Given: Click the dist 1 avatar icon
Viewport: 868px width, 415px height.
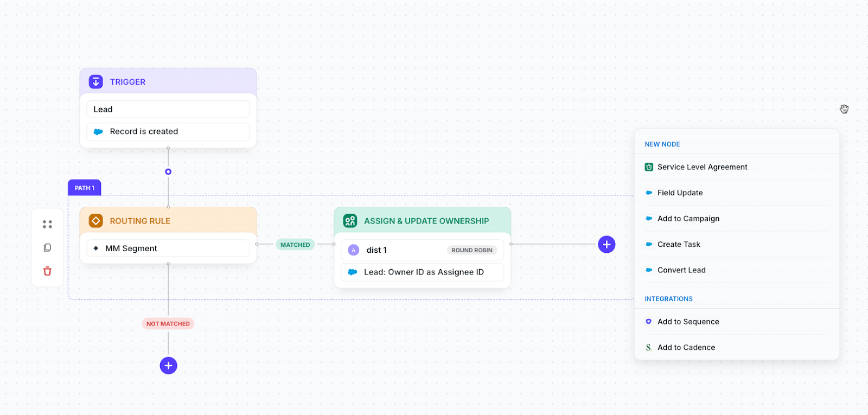Looking at the screenshot, I should point(354,250).
